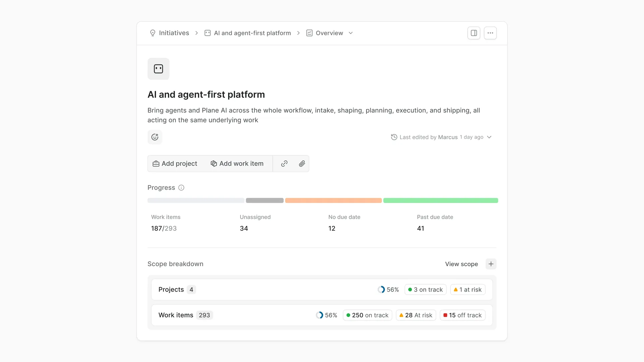
Task: Click the Past due date count 41
Action: point(421,228)
